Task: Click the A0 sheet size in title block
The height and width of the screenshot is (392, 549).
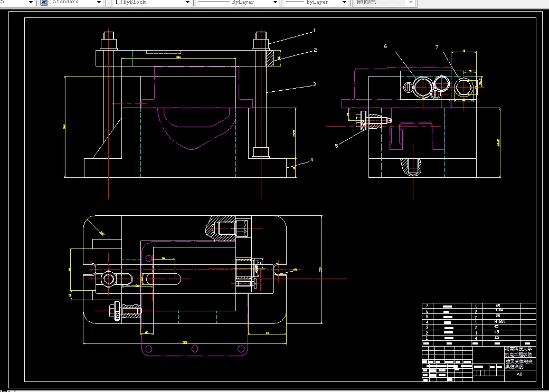Action: click(x=519, y=374)
